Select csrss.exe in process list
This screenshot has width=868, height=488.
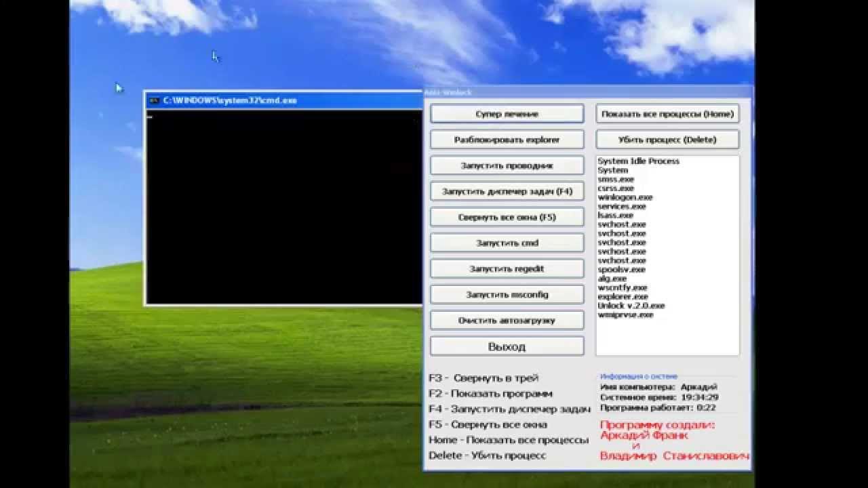pos(616,188)
